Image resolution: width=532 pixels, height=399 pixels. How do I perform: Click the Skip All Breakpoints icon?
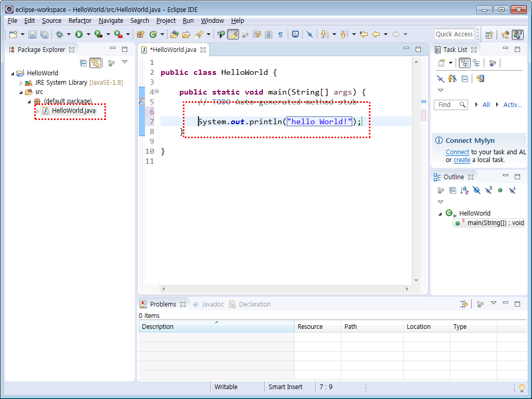pos(310,34)
